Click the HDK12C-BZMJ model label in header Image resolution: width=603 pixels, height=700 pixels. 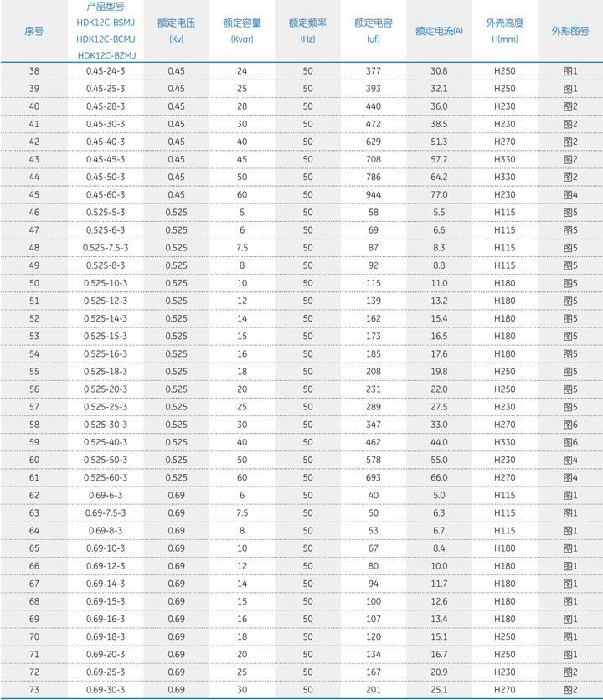coord(106,55)
